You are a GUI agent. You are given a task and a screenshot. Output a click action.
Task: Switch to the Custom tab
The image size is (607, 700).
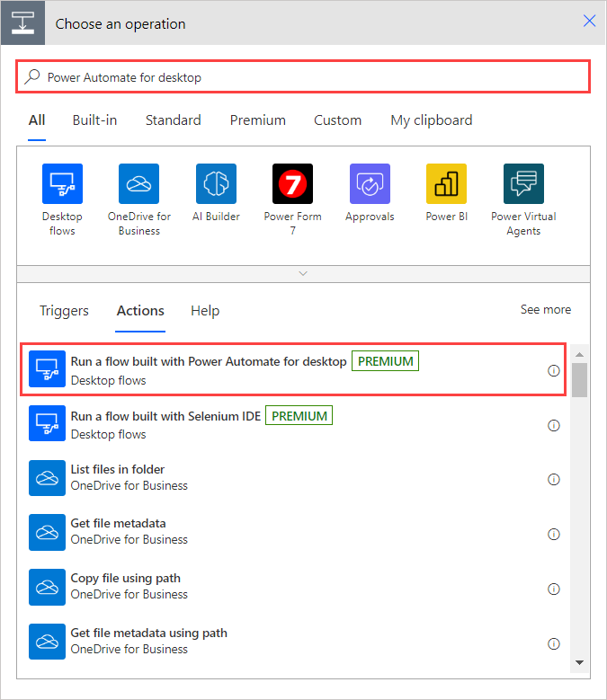tap(337, 120)
